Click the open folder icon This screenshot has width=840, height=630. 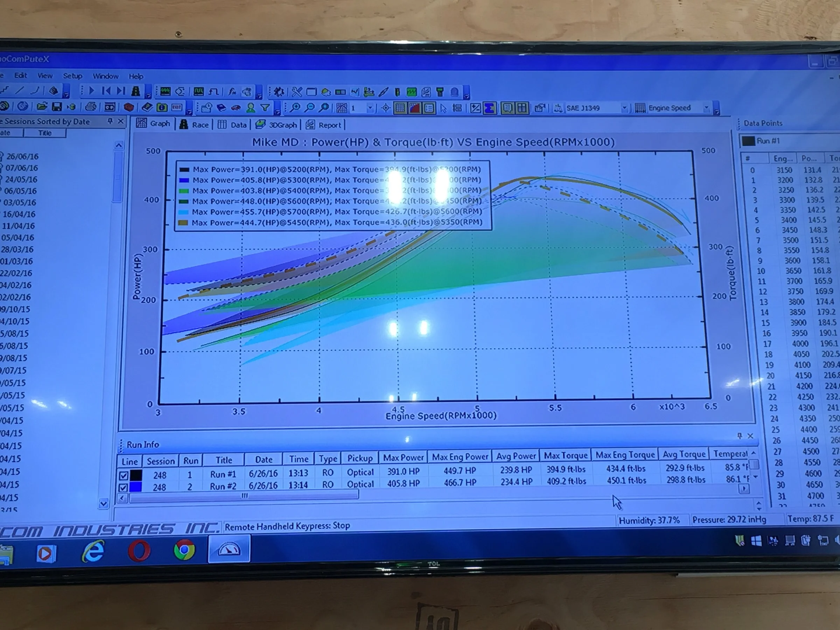(x=42, y=106)
